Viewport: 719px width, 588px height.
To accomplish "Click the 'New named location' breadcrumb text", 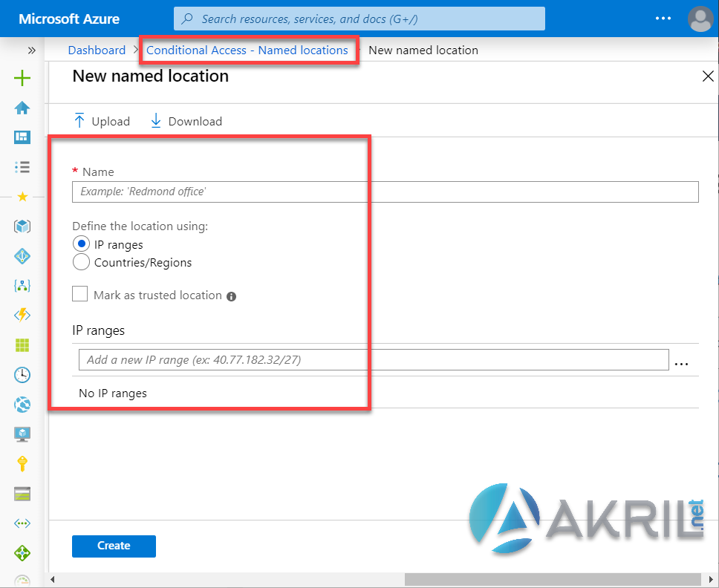I will (423, 50).
